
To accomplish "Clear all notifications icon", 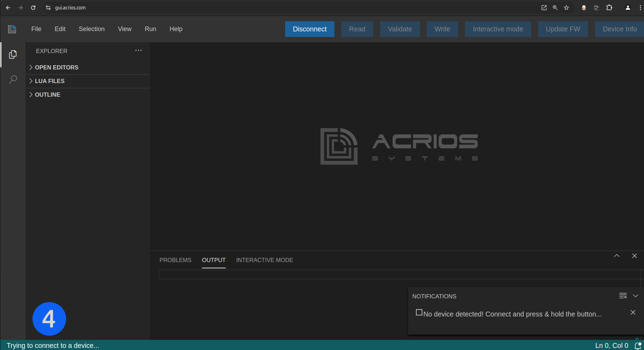I will click(623, 296).
